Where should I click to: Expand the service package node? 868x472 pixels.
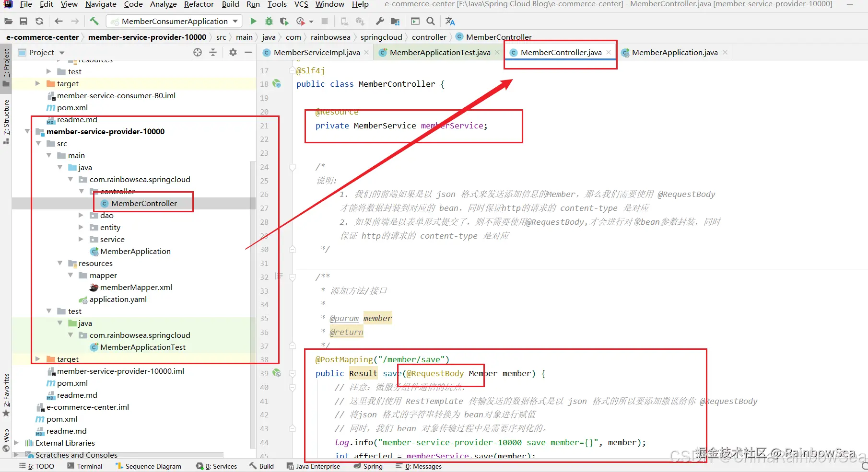pos(81,239)
